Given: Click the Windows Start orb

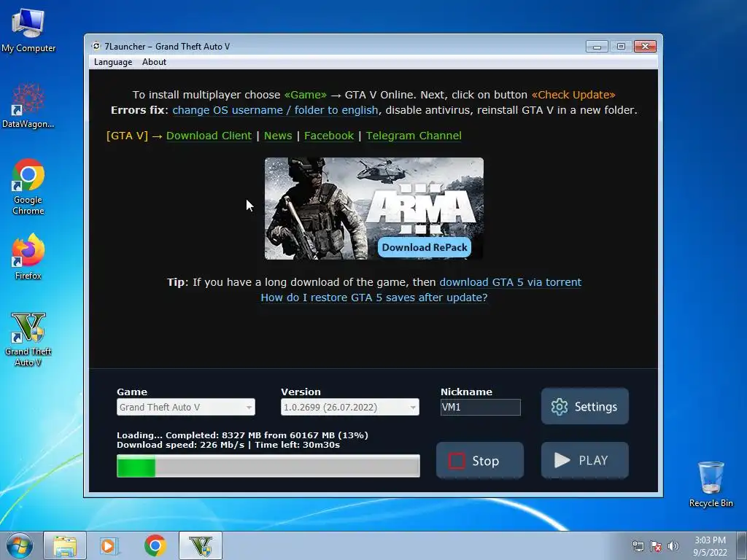Looking at the screenshot, I should [20, 545].
